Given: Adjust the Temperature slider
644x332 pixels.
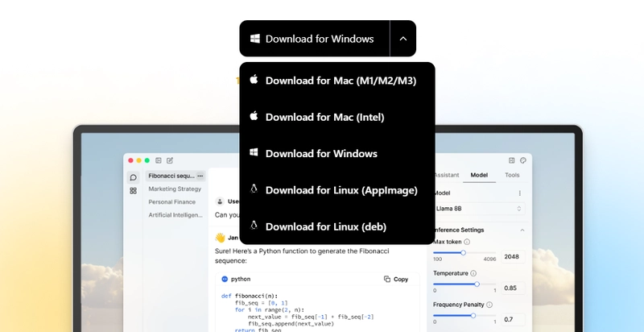Looking at the screenshot, I should click(464, 284).
